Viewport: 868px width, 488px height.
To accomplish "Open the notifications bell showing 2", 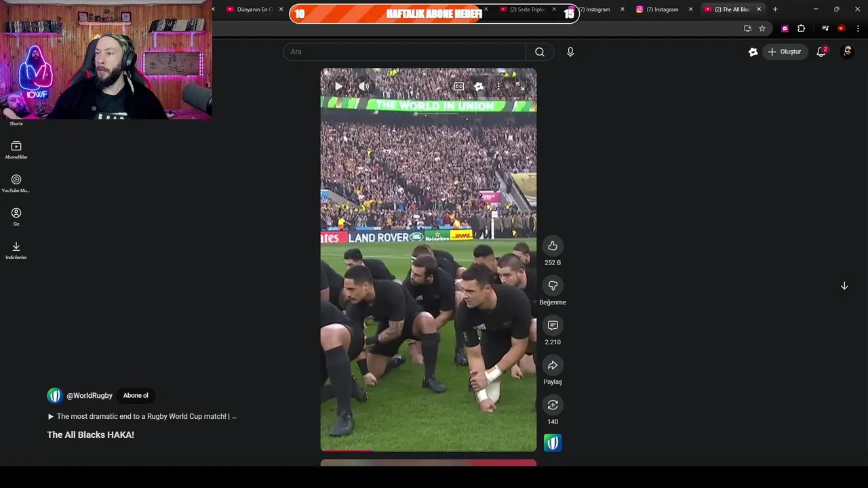I will pos(821,52).
